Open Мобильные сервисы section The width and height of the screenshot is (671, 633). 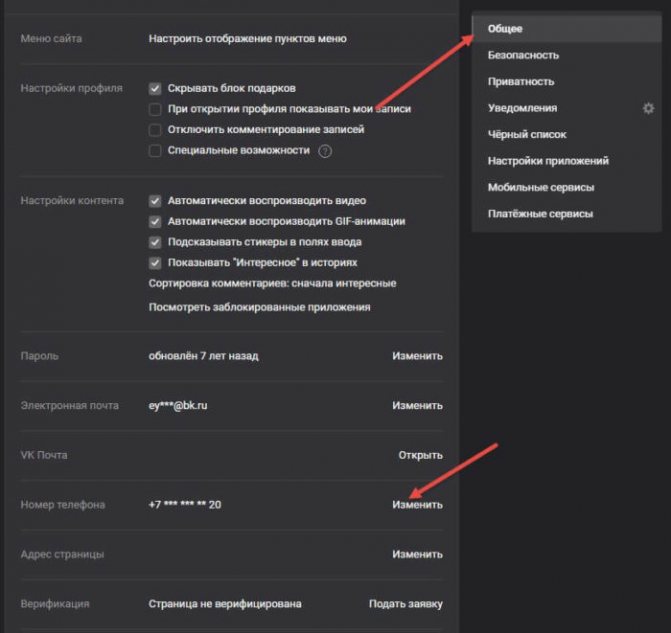coord(567,187)
